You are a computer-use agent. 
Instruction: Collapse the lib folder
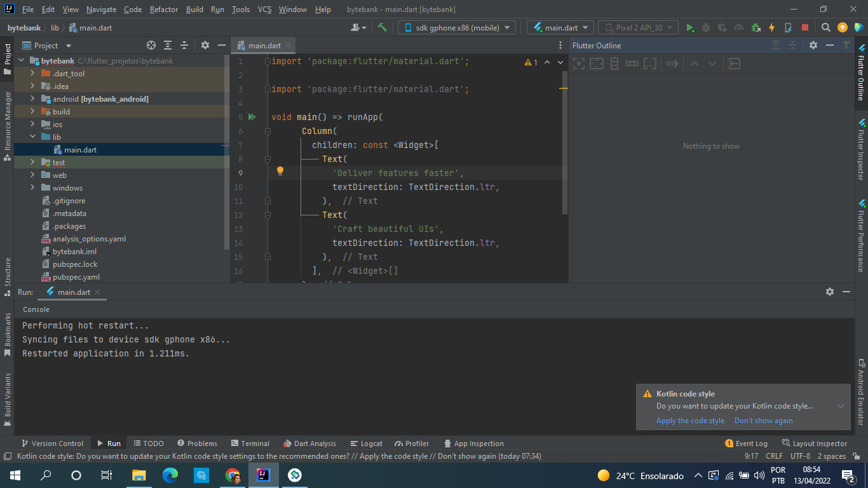(x=32, y=137)
